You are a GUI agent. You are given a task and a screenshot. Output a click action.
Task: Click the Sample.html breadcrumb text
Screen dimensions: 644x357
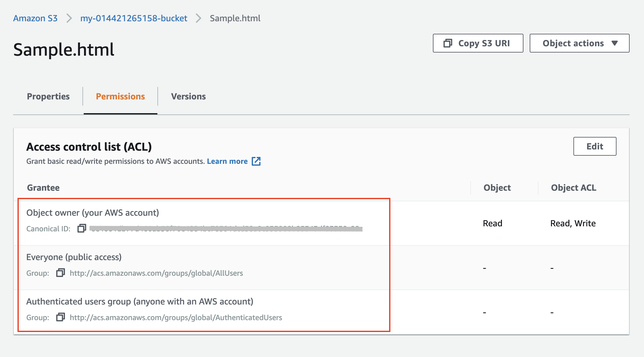pos(235,18)
